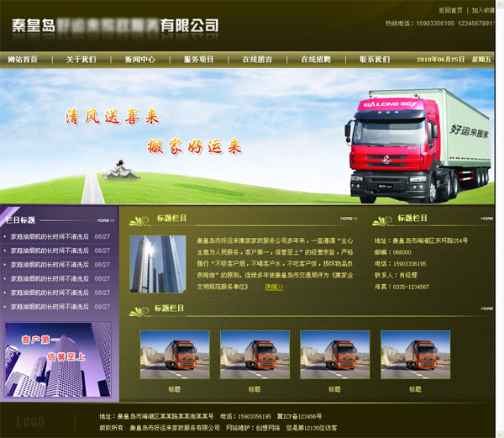Click the 秦皇岛 company logo title in the header
The height and width of the screenshot is (438, 504).
coord(115,25)
